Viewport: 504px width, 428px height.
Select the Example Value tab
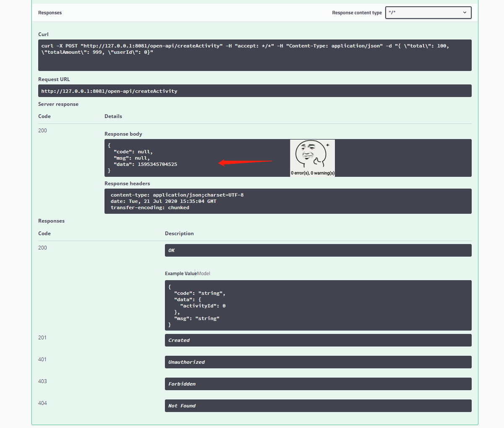pyautogui.click(x=180, y=273)
